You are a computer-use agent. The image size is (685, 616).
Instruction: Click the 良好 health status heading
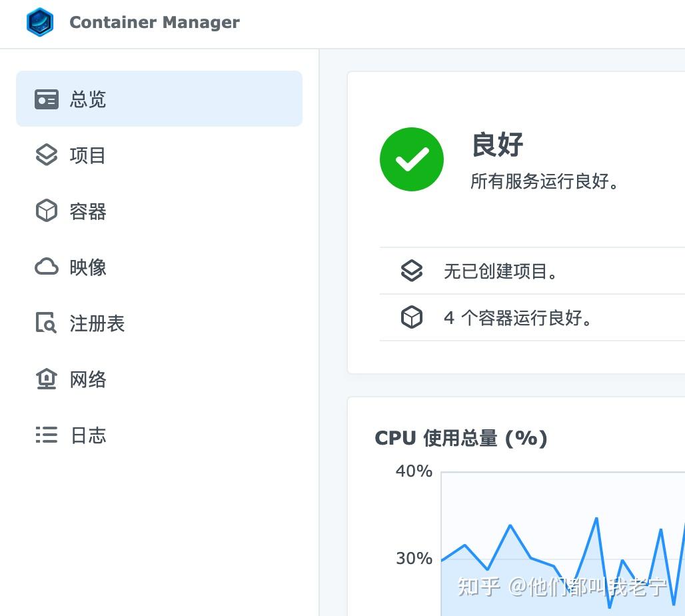(496, 145)
